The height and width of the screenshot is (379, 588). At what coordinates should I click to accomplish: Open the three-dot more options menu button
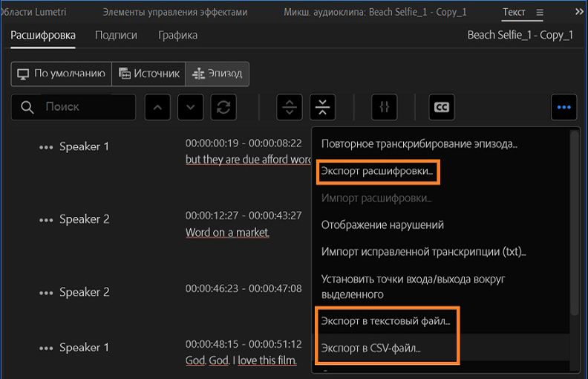pyautogui.click(x=563, y=107)
